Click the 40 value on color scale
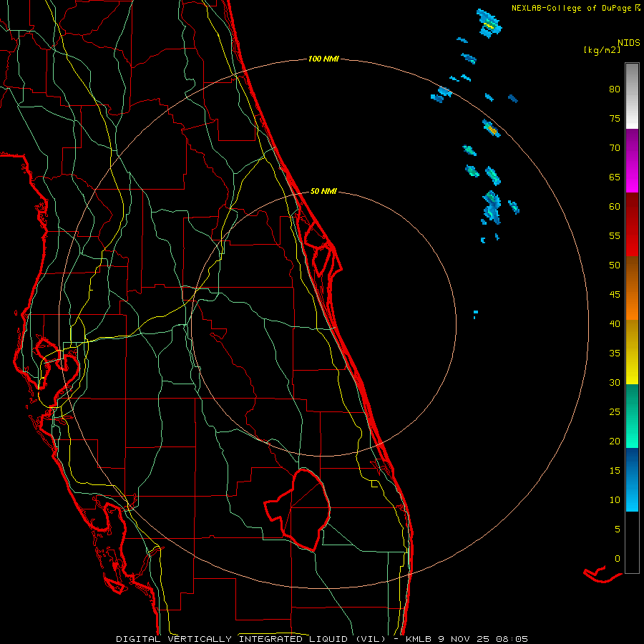 pyautogui.click(x=615, y=323)
